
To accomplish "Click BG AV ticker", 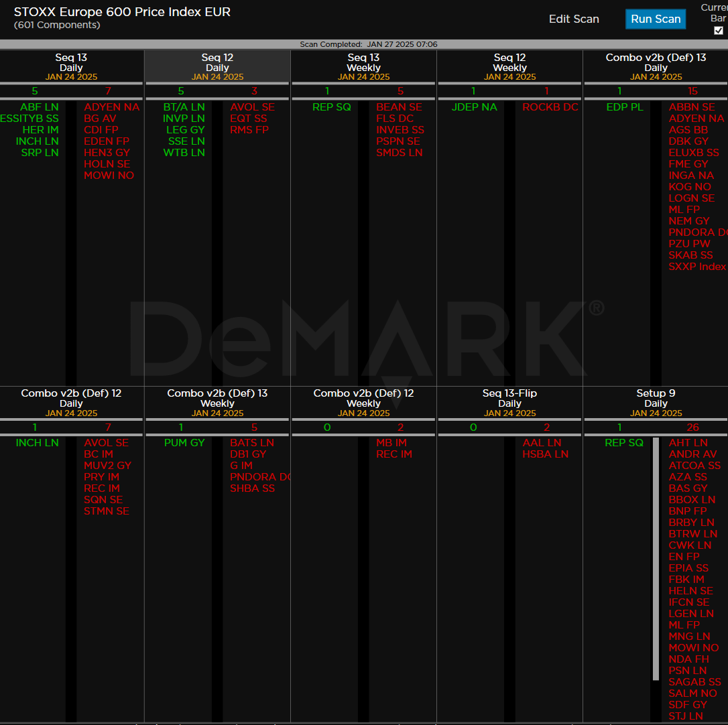I will [100, 119].
